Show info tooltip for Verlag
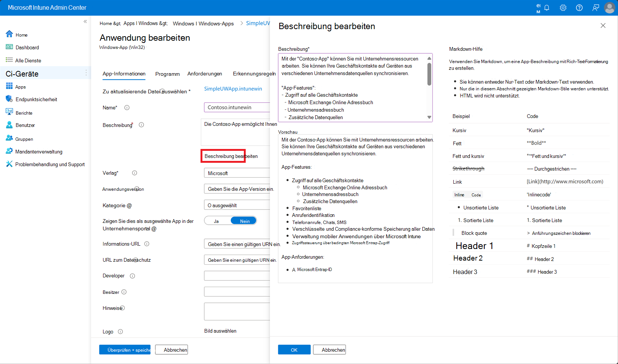Viewport: 618px width, 364px height. [134, 173]
